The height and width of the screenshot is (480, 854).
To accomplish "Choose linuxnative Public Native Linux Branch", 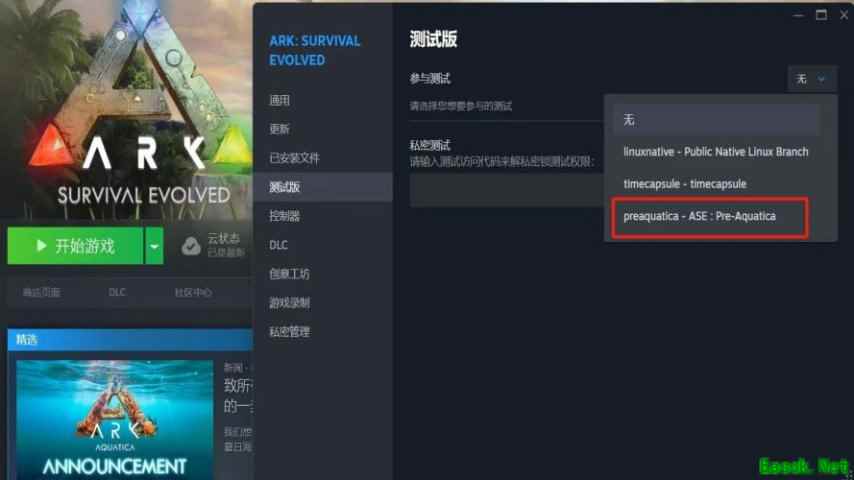I will (717, 152).
